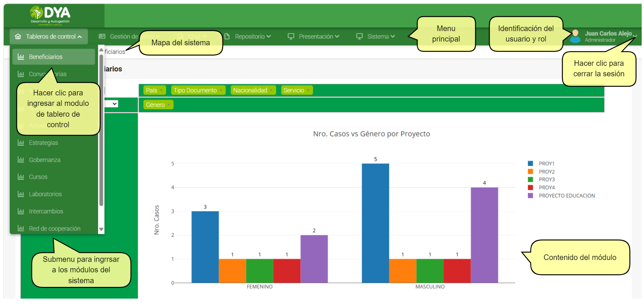Click the chart icon next to Beneficiarios

(21, 57)
